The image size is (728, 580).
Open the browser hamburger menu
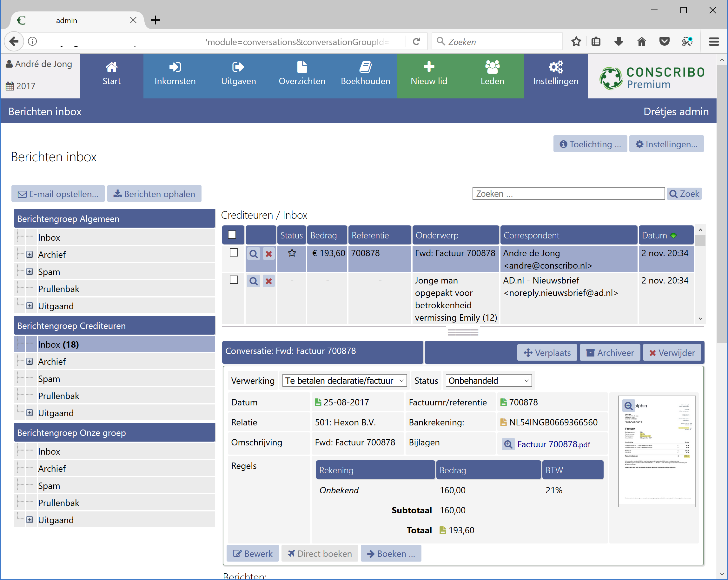click(713, 42)
